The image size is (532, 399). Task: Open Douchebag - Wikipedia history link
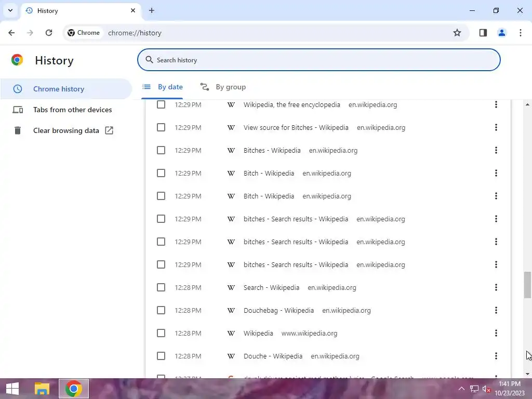point(278,310)
